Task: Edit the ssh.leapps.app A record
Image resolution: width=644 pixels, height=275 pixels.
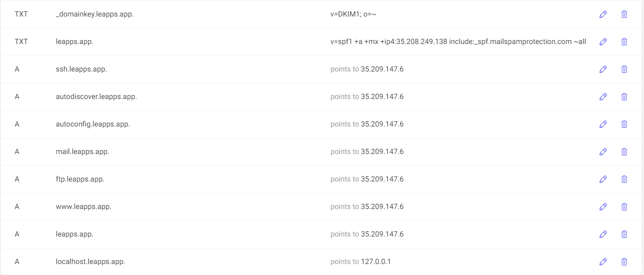Action: [x=603, y=69]
